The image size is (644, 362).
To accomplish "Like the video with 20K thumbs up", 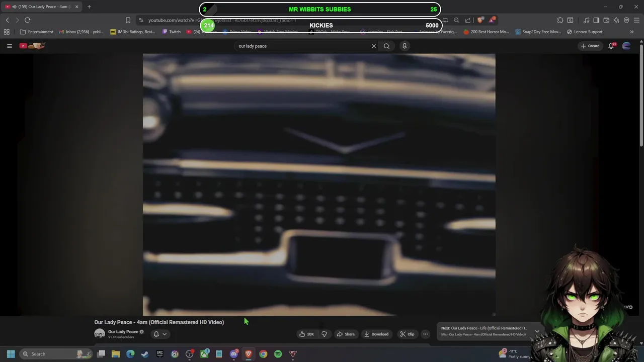I will click(306, 334).
